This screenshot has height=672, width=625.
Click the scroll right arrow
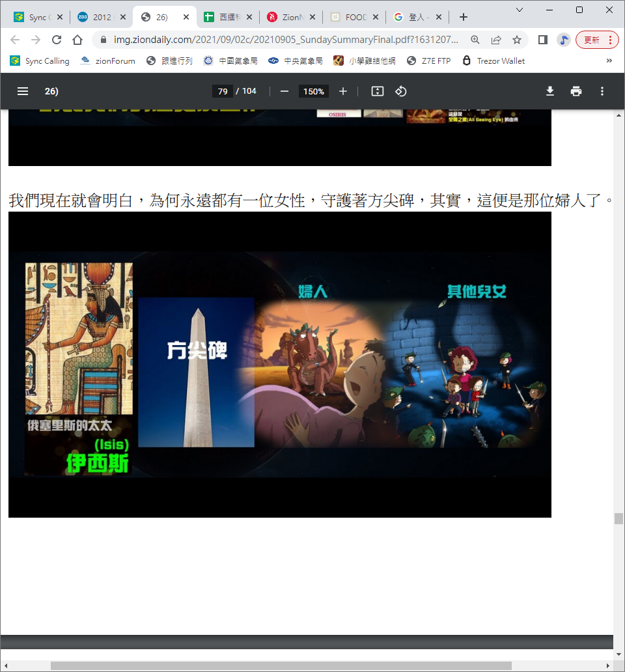[x=608, y=665]
